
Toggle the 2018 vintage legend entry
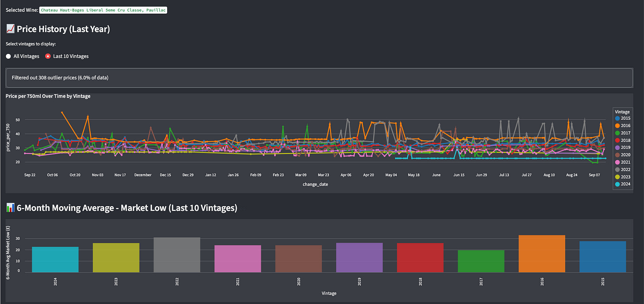[623, 141]
